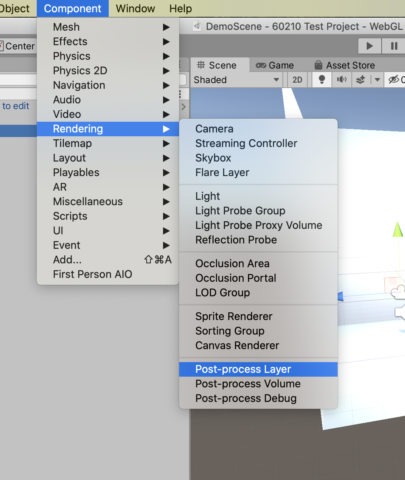Click the green Y-axis gizmo arrow
This screenshot has width=405, height=480.
click(x=397, y=230)
